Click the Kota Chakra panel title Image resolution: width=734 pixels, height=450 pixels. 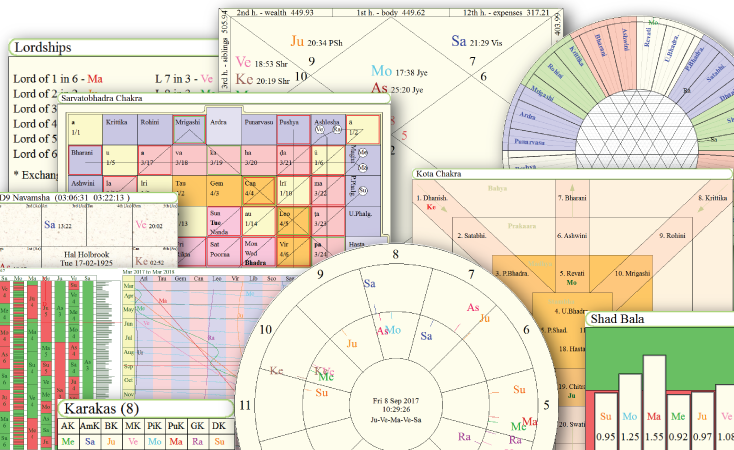pyautogui.click(x=439, y=174)
